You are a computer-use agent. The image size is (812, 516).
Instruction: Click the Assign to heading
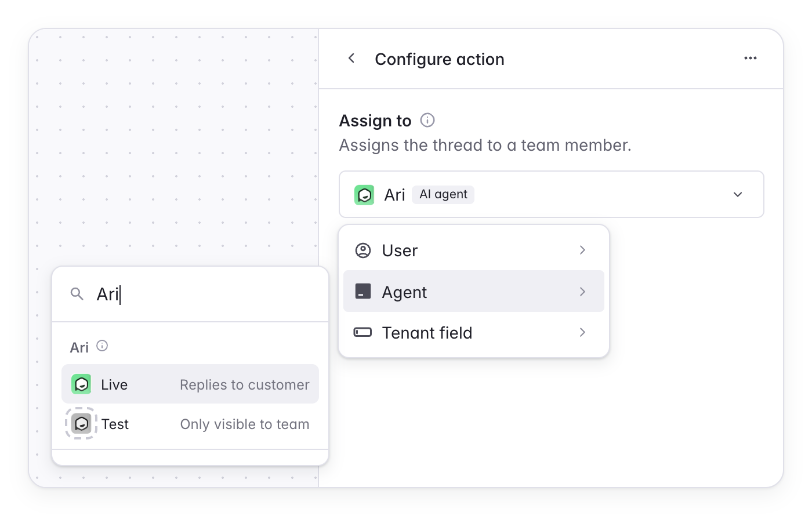pos(375,121)
